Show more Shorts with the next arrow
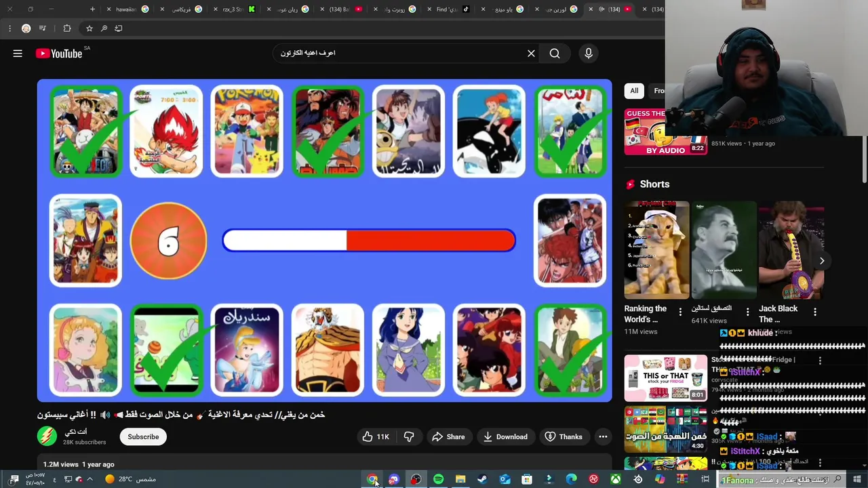Image resolution: width=868 pixels, height=488 pixels. (822, 261)
